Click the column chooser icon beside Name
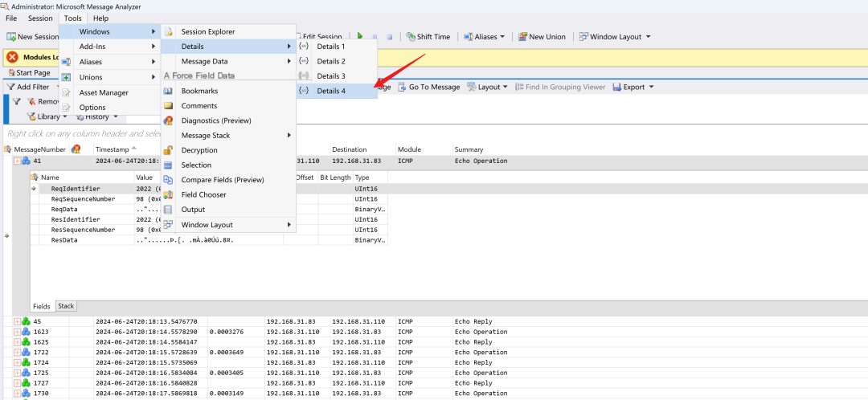 (35, 178)
